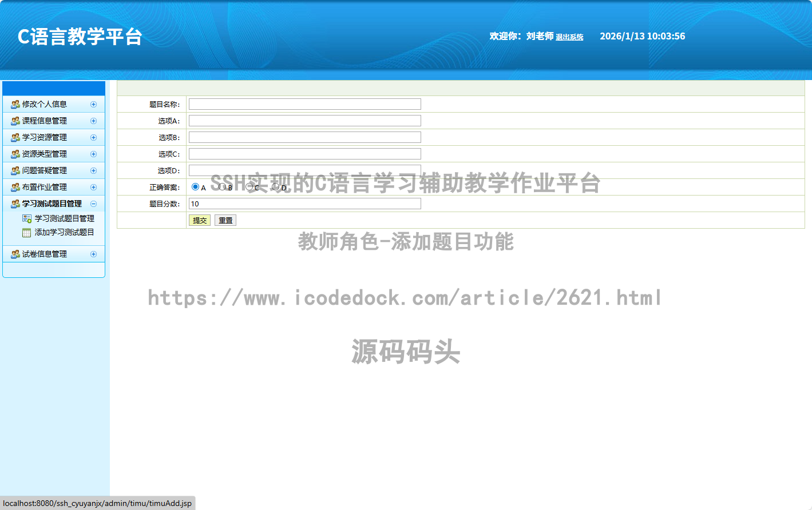This screenshot has width=812, height=510.
Task: Click the people icon beside 修改个人信息
Action: coord(15,104)
